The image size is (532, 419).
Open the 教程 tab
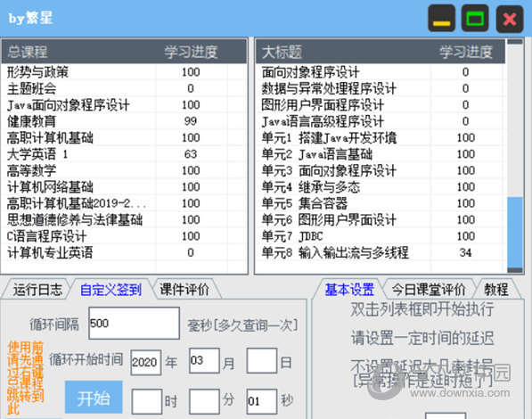point(496,290)
